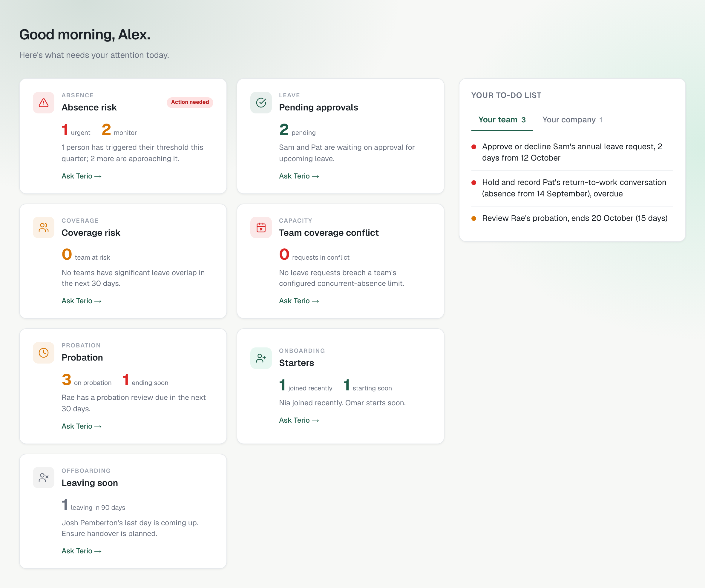Click the Coverage risk people icon
This screenshot has height=588, width=705.
tap(44, 228)
